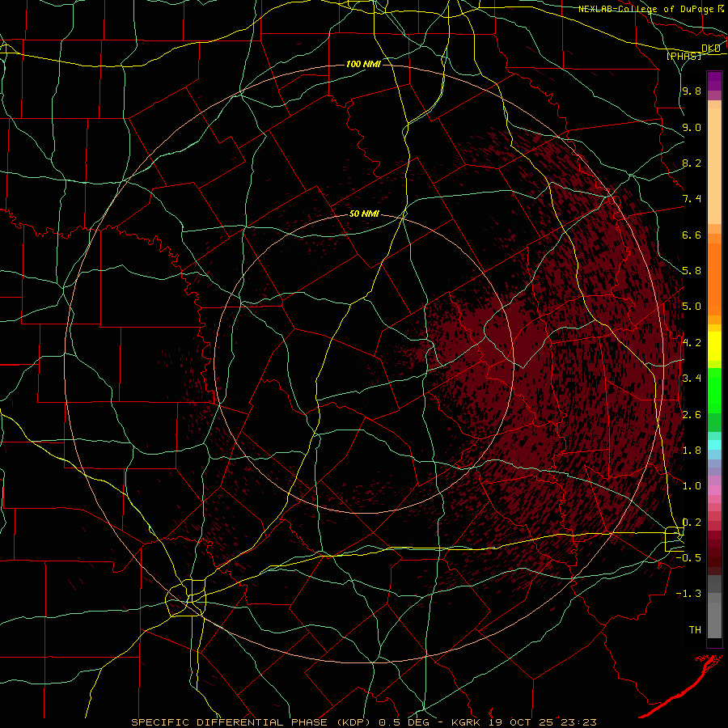The height and width of the screenshot is (728, 728).
Task: Click the 50 NMI range ring label
Action: pos(364,214)
